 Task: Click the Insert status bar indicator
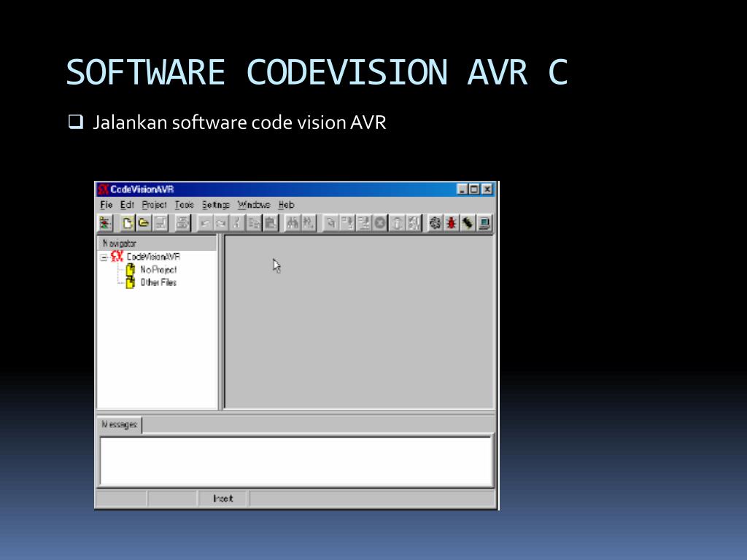pos(222,499)
